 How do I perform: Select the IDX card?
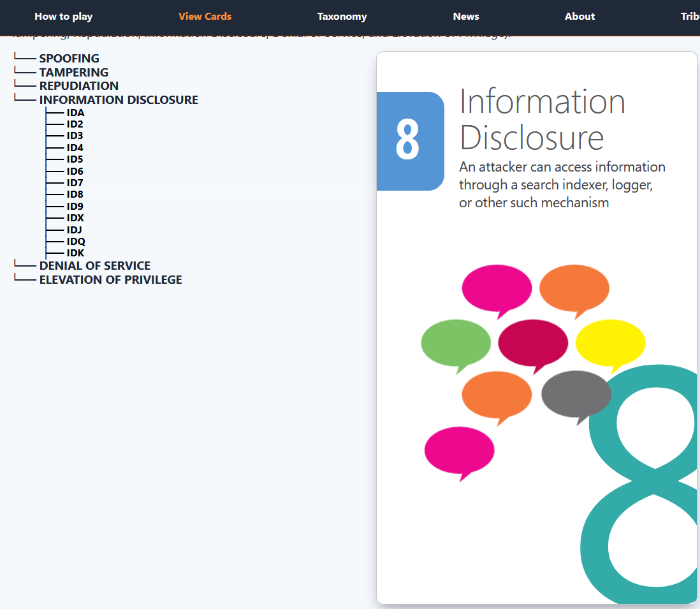point(75,218)
